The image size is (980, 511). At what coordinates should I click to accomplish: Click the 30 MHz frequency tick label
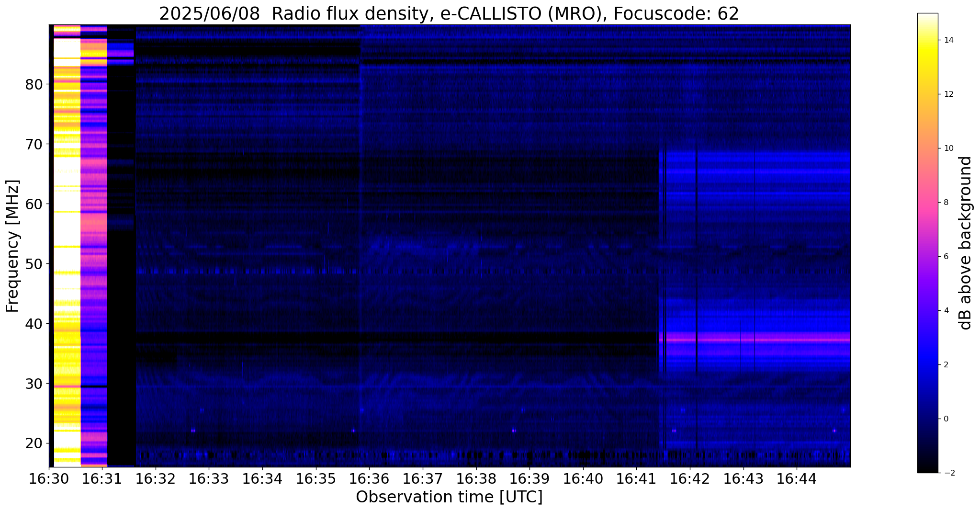click(34, 384)
